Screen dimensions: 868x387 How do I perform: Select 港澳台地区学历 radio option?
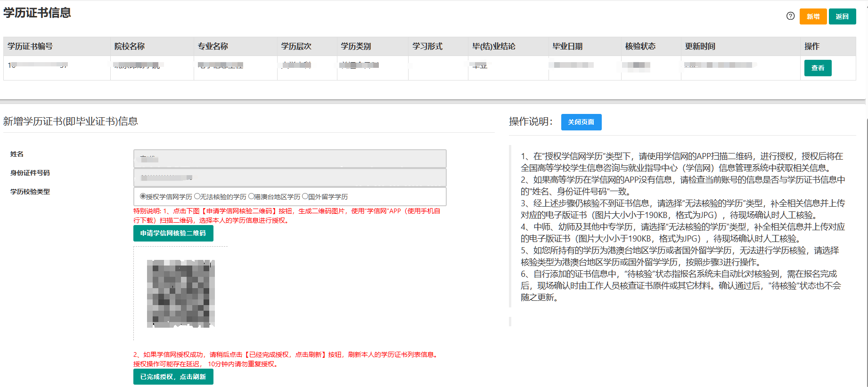(251, 196)
